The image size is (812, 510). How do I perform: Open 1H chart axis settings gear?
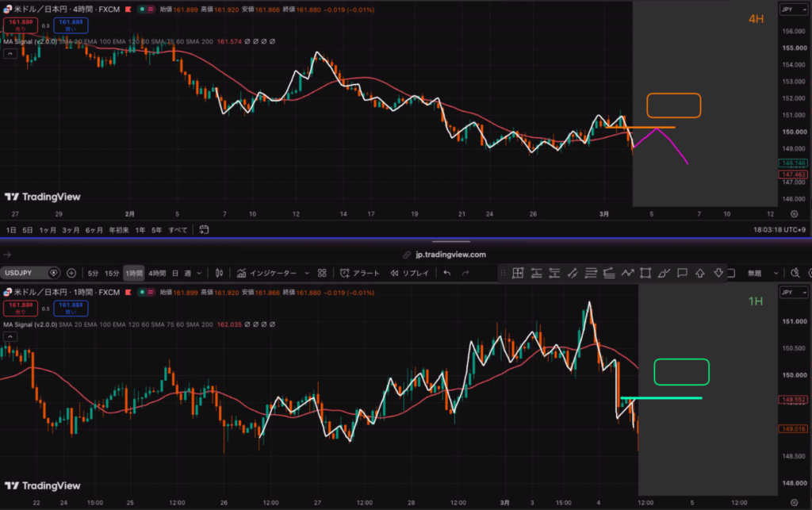tap(794, 502)
